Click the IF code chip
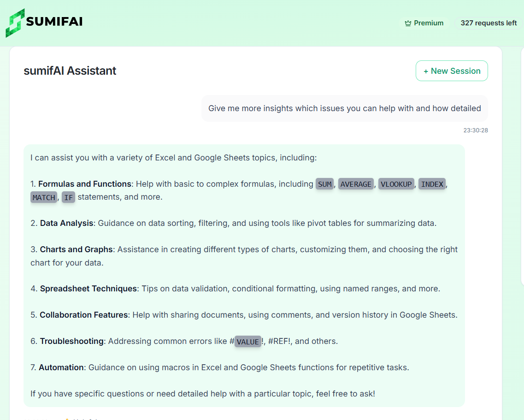 click(x=68, y=197)
